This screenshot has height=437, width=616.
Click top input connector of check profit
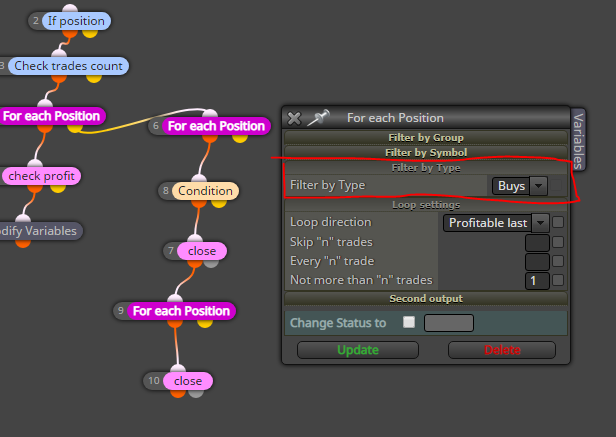(x=35, y=164)
